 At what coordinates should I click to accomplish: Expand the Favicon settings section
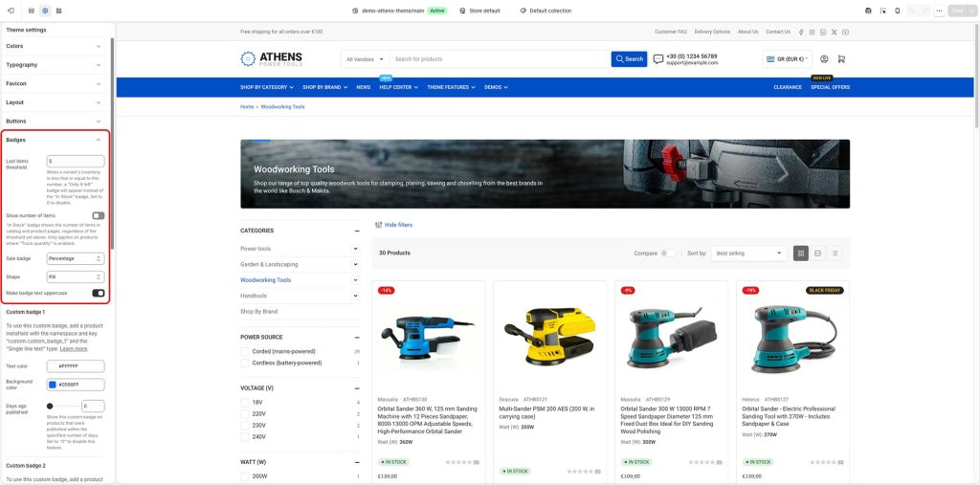coord(54,84)
